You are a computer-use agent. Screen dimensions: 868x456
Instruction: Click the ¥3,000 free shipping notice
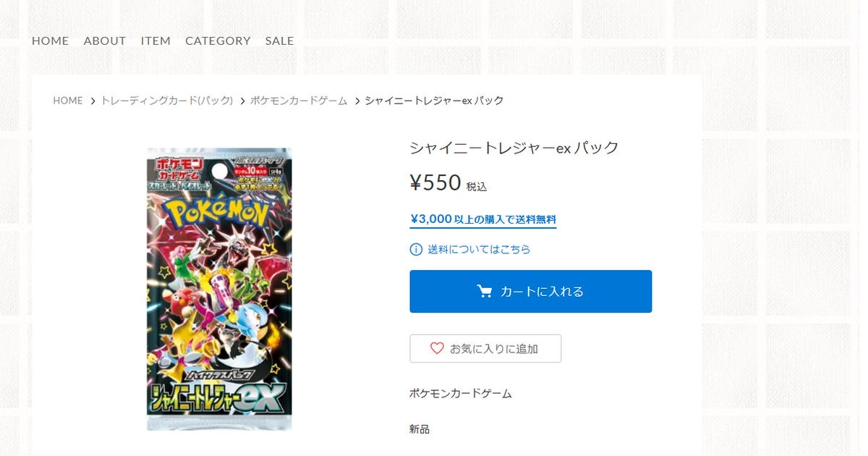click(x=482, y=219)
